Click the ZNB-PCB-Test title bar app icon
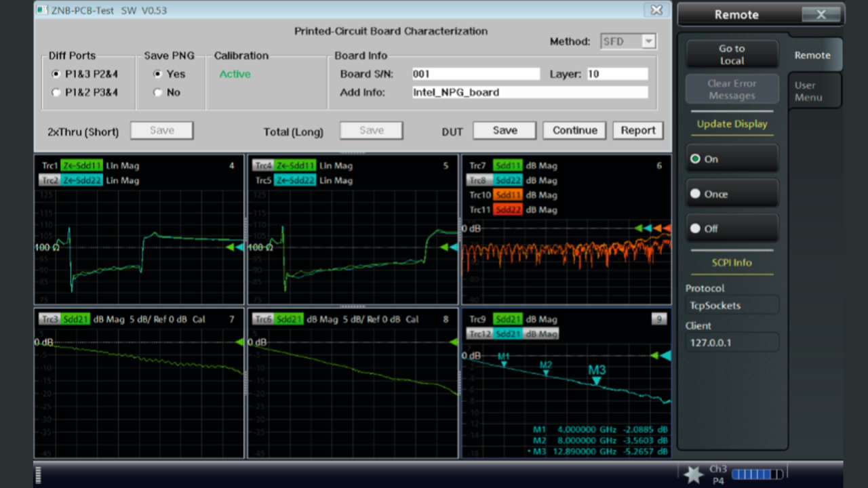The height and width of the screenshot is (488, 868). [42, 10]
